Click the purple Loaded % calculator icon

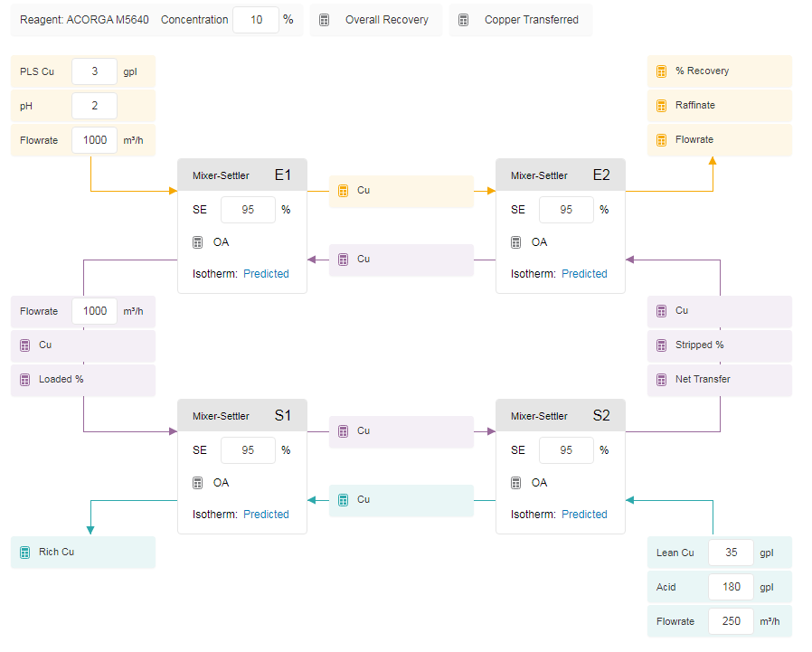click(x=24, y=380)
